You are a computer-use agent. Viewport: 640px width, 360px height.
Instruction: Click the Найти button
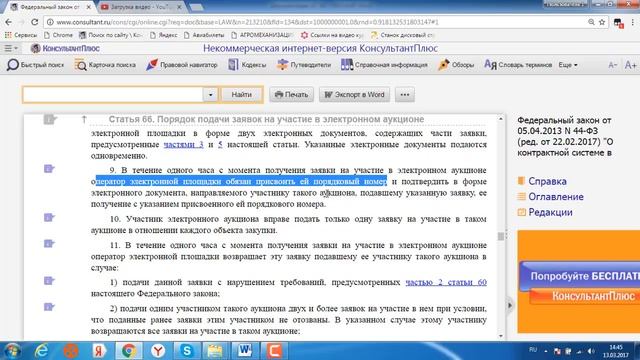pos(242,95)
